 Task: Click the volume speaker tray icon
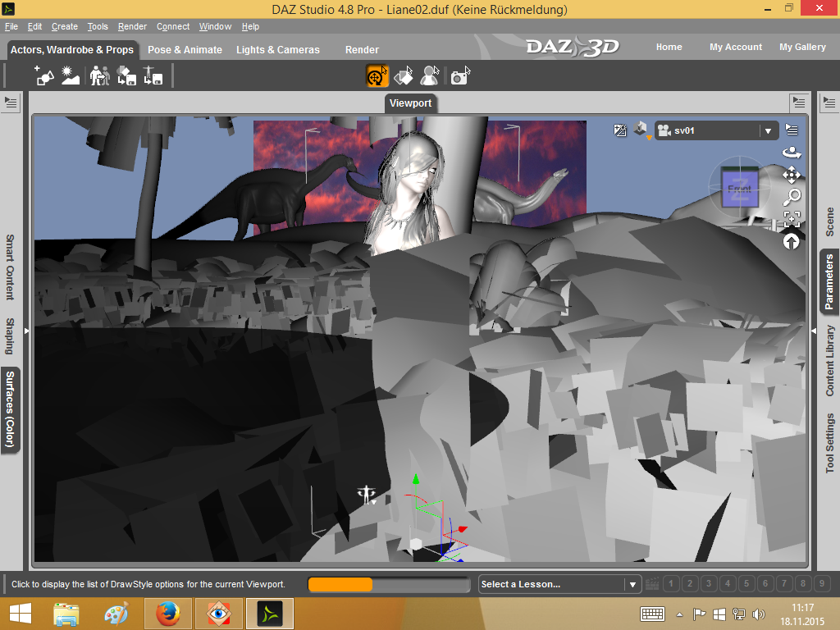coord(758,614)
